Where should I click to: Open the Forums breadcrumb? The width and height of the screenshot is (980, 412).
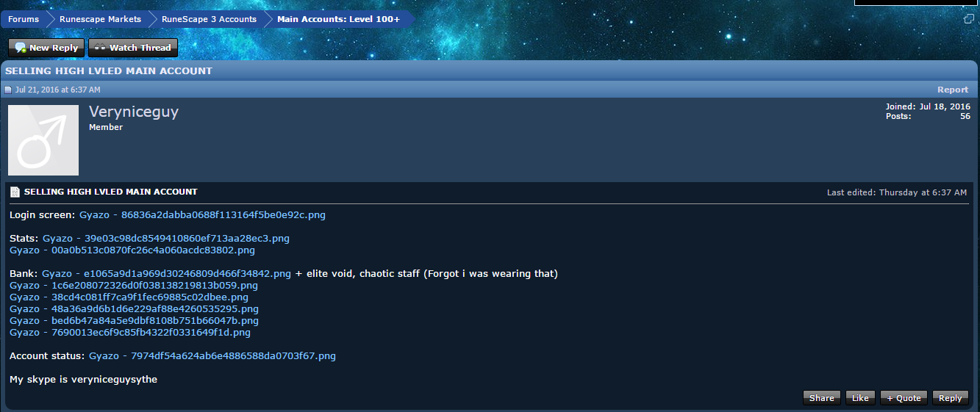coord(24,19)
